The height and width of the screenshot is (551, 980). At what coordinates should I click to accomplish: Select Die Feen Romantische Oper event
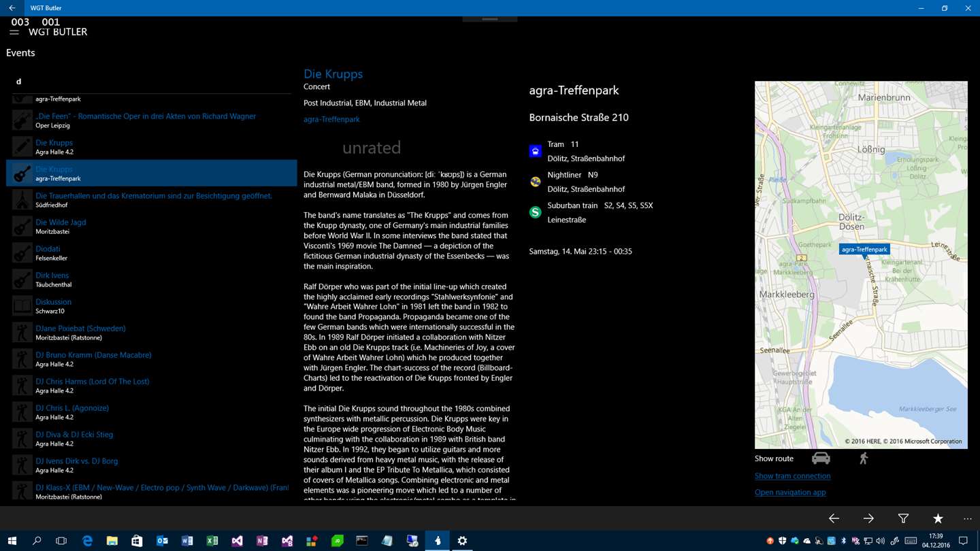[x=152, y=120]
